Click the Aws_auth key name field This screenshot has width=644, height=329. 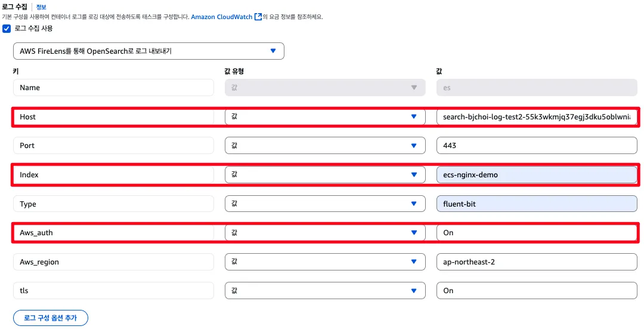click(x=113, y=233)
